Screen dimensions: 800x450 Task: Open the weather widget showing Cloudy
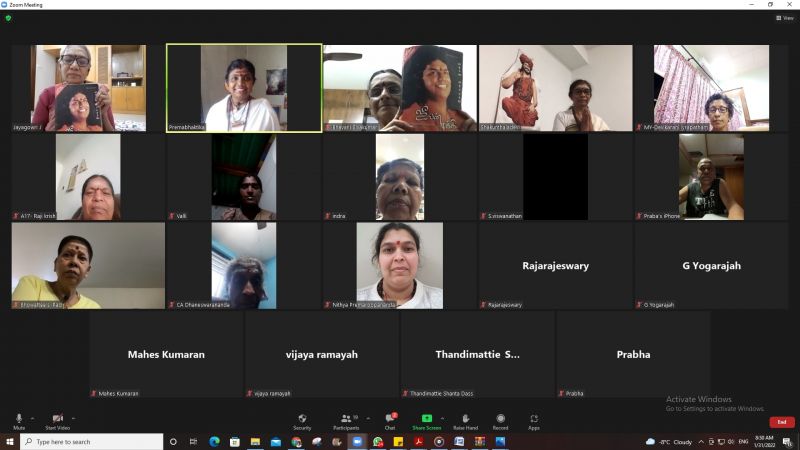point(669,442)
